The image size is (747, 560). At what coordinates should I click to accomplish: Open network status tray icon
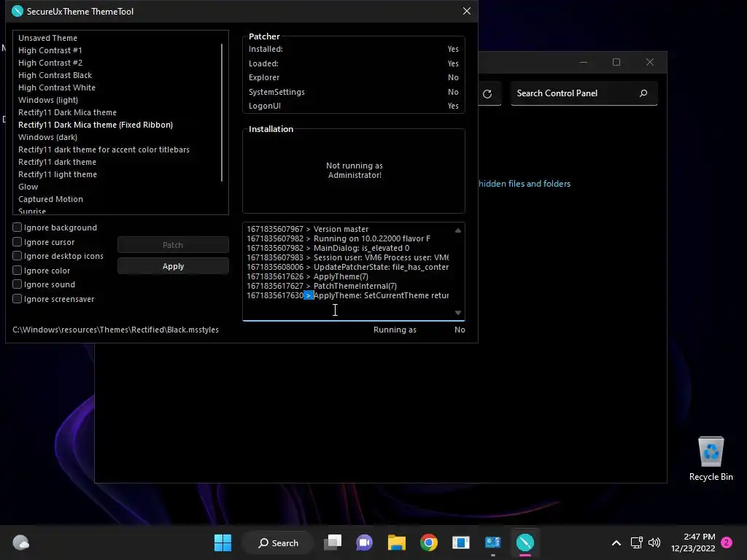[x=636, y=542]
